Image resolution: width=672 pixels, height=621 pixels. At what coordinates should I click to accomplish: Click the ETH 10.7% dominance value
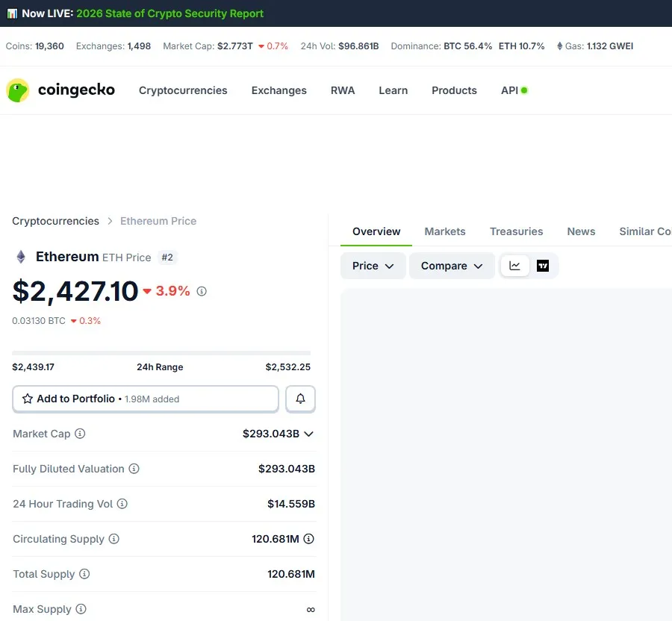pos(522,46)
